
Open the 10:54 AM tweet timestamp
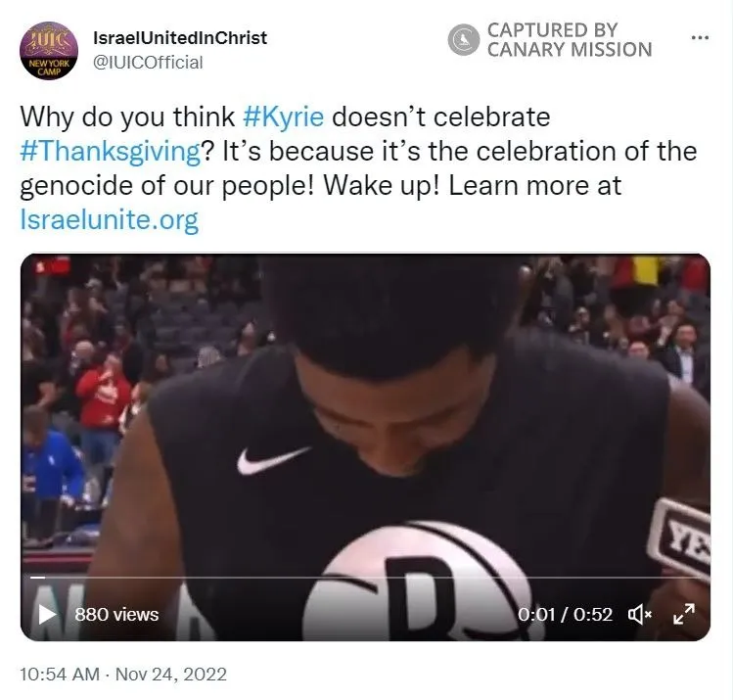[60, 675]
